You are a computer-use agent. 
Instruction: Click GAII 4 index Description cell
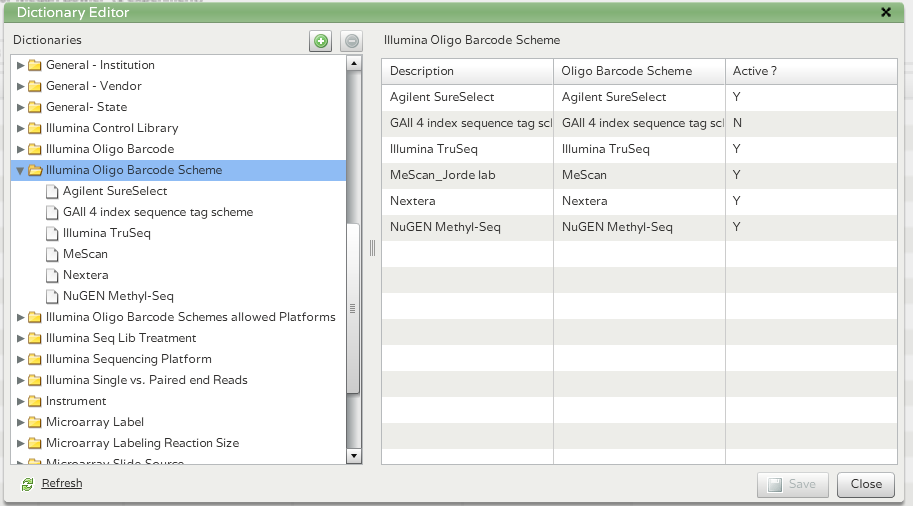click(468, 123)
